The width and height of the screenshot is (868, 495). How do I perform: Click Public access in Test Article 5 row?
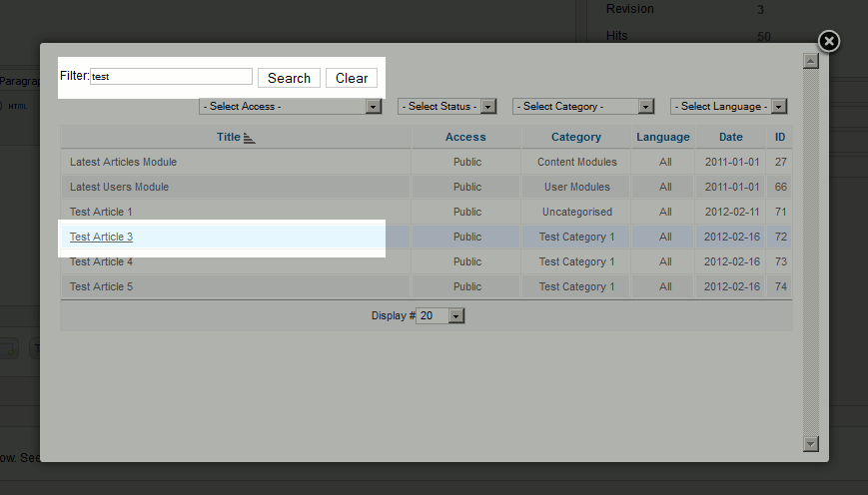pos(467,286)
